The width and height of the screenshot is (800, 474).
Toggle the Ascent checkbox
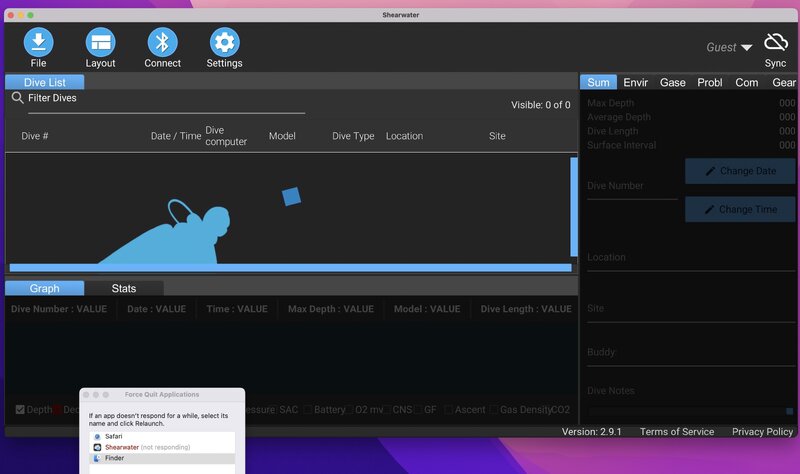pos(448,410)
